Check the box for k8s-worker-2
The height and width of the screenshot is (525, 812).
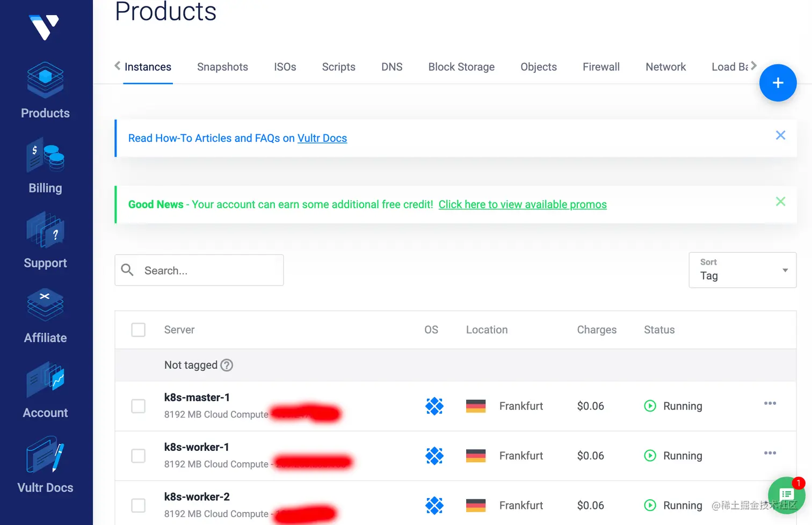point(139,505)
